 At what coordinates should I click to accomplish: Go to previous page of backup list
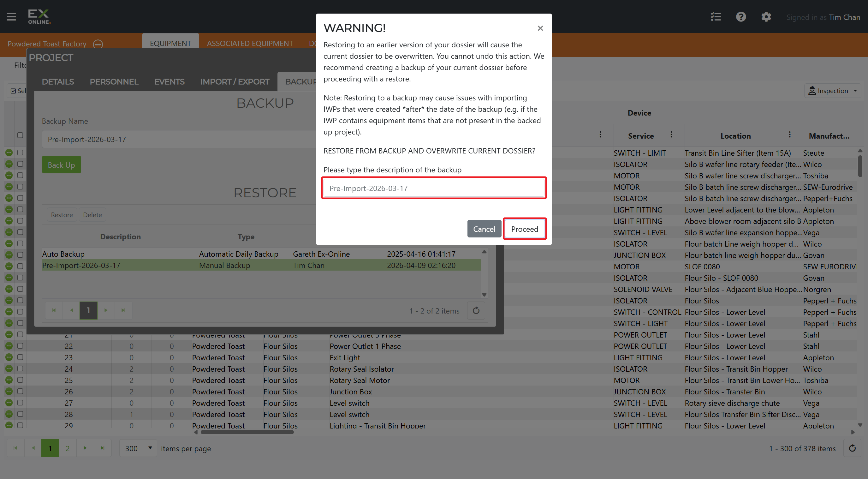[71, 310]
